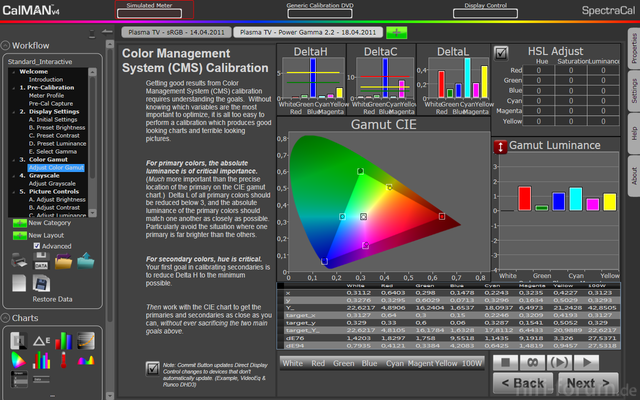Toggle the HSL Adjust checkbox

(501, 53)
